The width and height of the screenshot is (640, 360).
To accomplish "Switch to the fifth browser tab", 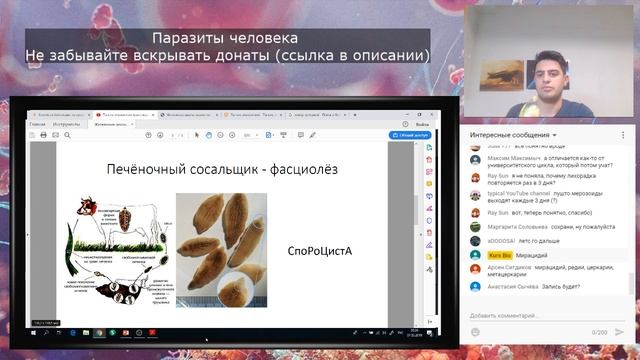I will point(317,115).
